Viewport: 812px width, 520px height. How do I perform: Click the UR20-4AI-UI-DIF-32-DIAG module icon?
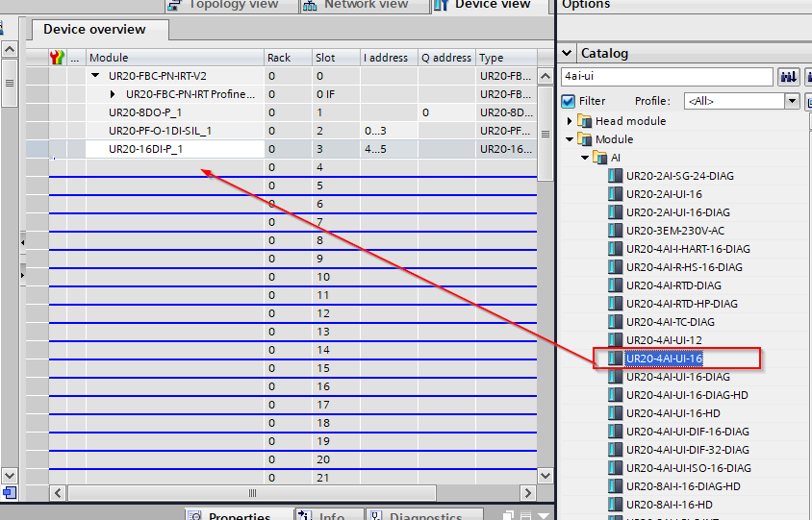[615, 450]
